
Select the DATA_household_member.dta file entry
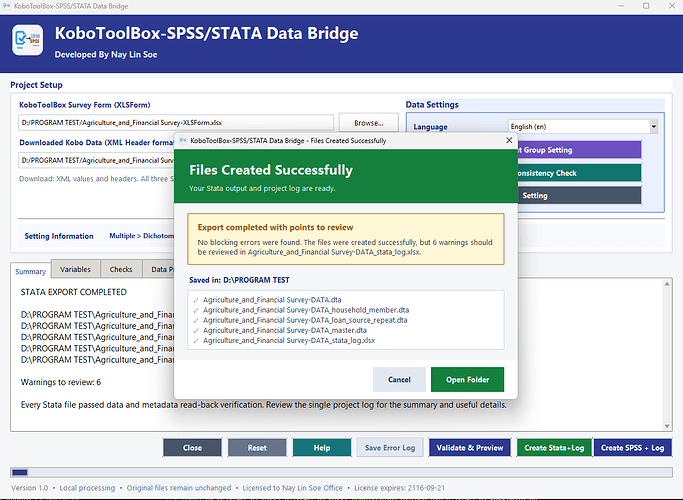pos(306,310)
